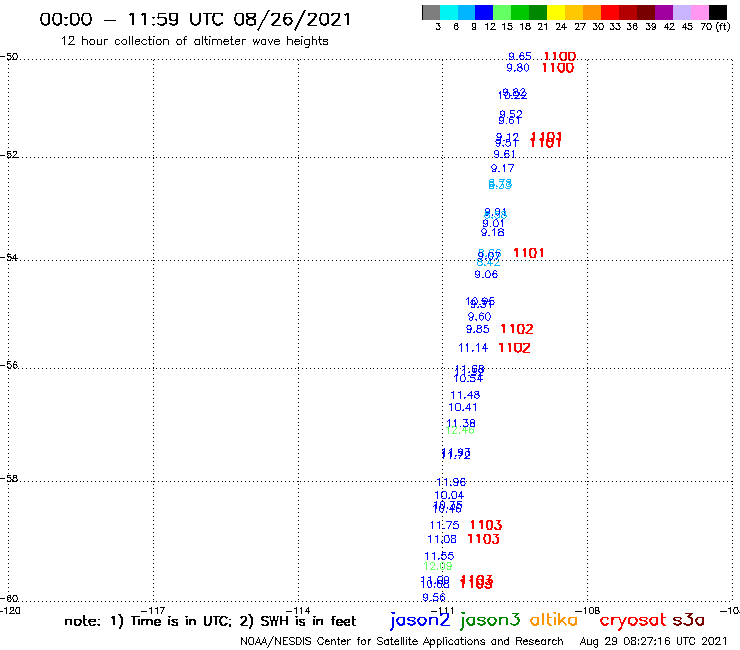Screen dimensions: 740x650
Task: Click the title "00:00 – 11:59 UTC 08/26/2021"
Action: click(195, 19)
